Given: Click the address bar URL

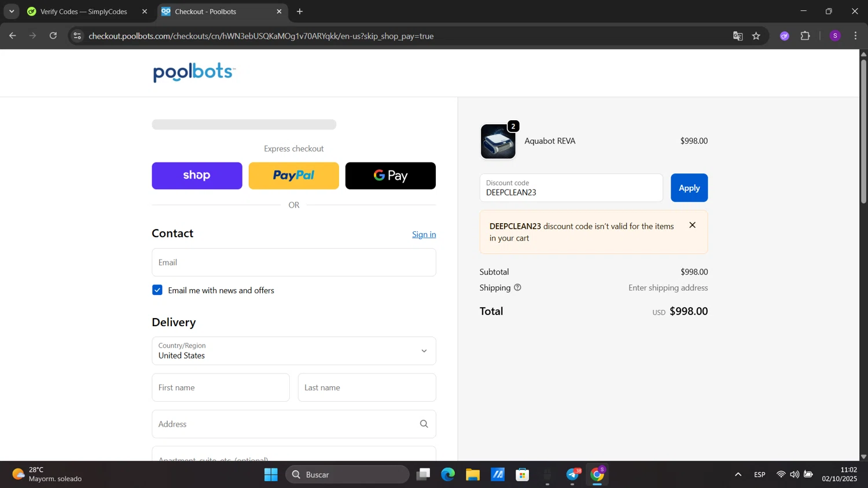Looking at the screenshot, I should 261,36.
